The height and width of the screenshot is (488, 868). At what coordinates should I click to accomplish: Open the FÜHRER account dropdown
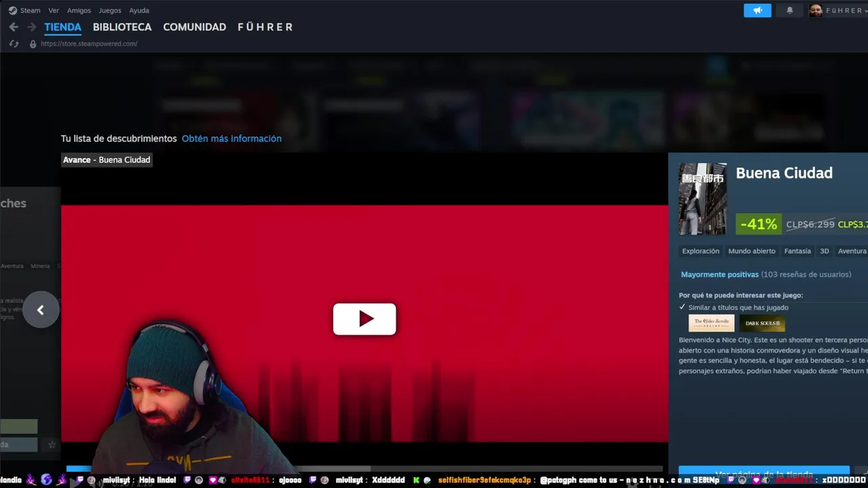click(x=838, y=10)
